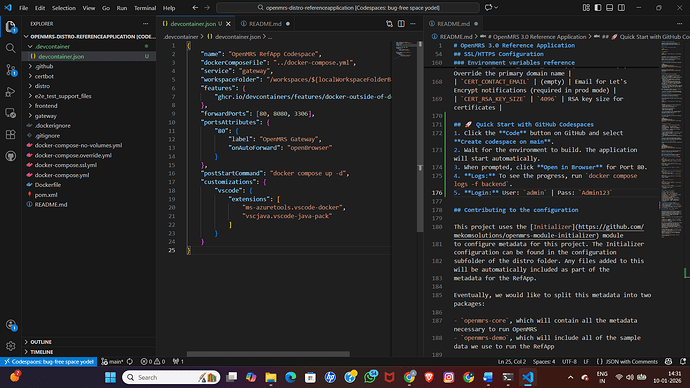Open the Run menu
Viewport: 690px width, 388px height.
[122, 8]
